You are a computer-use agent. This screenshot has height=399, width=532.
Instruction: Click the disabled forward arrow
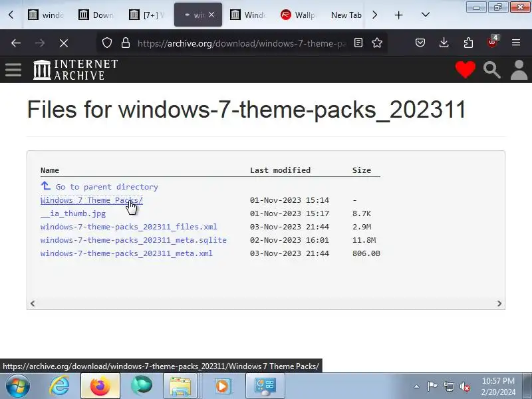tap(40, 43)
